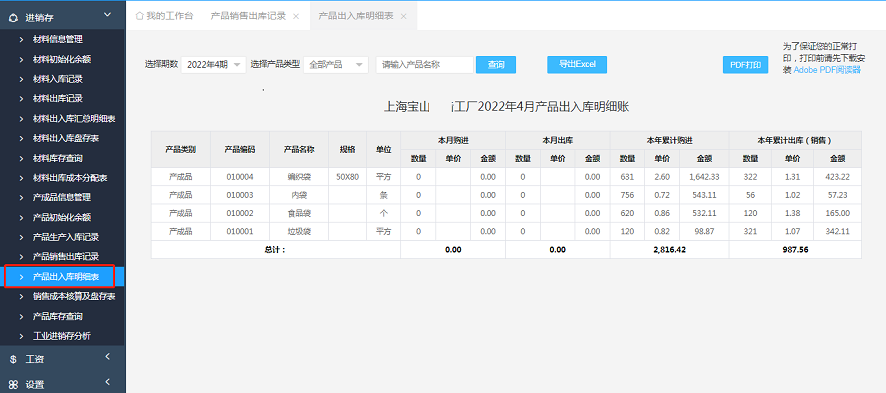Click the 987.56 total cell
Image resolution: width=886 pixels, height=393 pixels.
[795, 250]
